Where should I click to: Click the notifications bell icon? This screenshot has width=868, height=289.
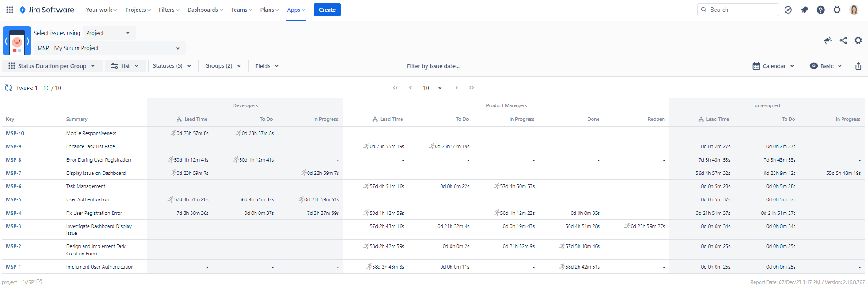804,10
